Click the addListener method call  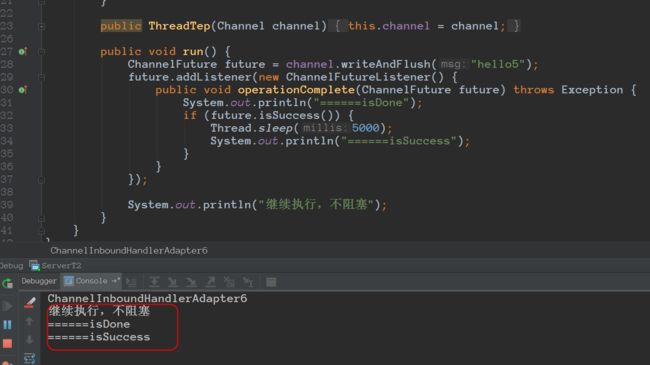[x=213, y=77]
